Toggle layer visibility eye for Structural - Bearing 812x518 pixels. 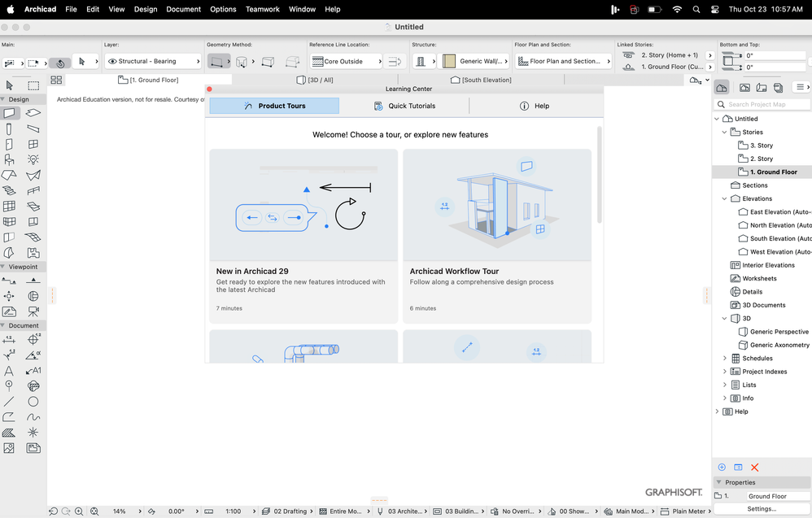(x=112, y=61)
